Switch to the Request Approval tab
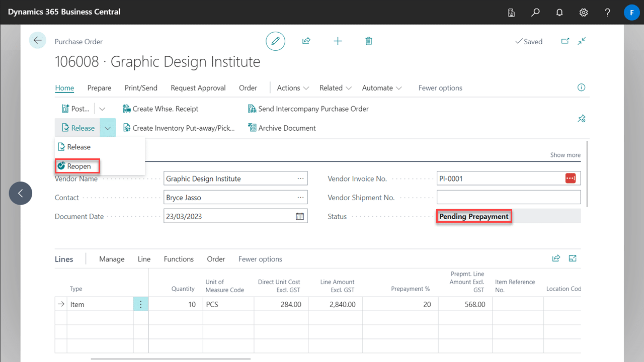 (x=198, y=87)
